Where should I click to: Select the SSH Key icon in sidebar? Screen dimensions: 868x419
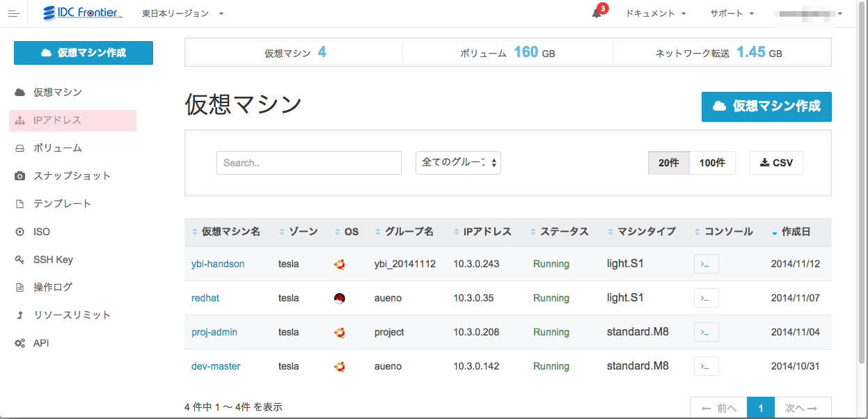tap(19, 259)
